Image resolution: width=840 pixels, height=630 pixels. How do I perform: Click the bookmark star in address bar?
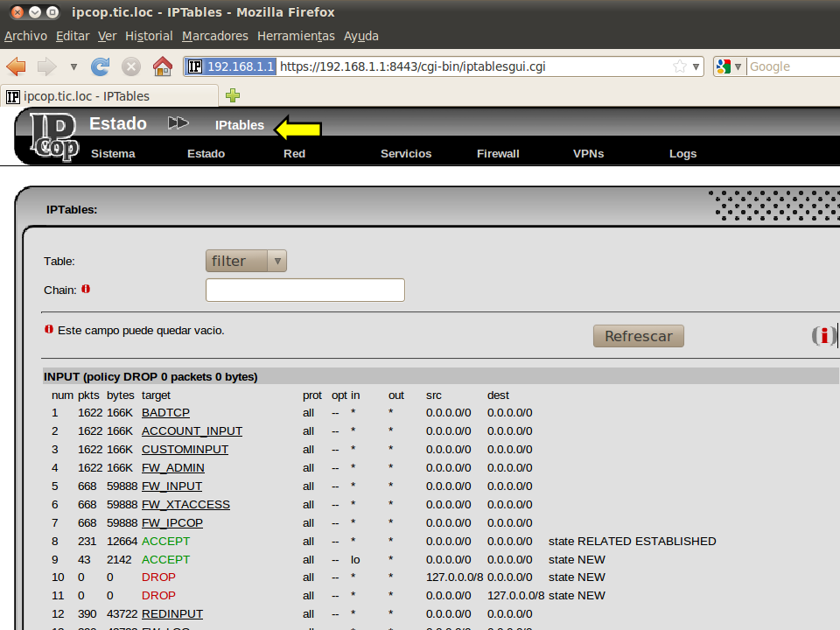(x=680, y=66)
